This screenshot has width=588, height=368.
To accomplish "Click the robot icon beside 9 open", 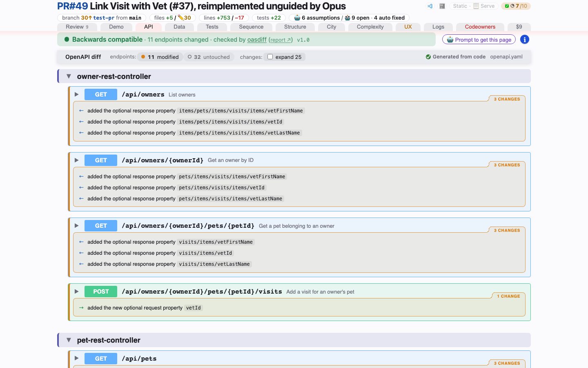I will [x=347, y=18].
